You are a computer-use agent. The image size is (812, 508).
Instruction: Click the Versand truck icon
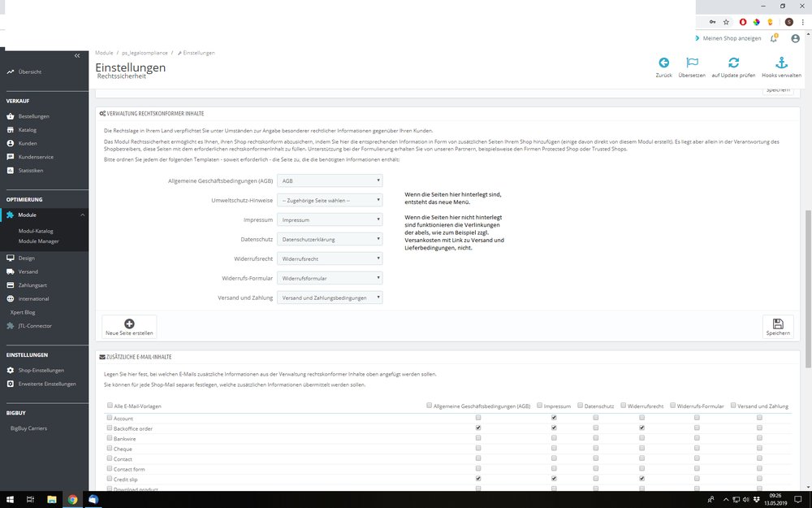(11, 271)
